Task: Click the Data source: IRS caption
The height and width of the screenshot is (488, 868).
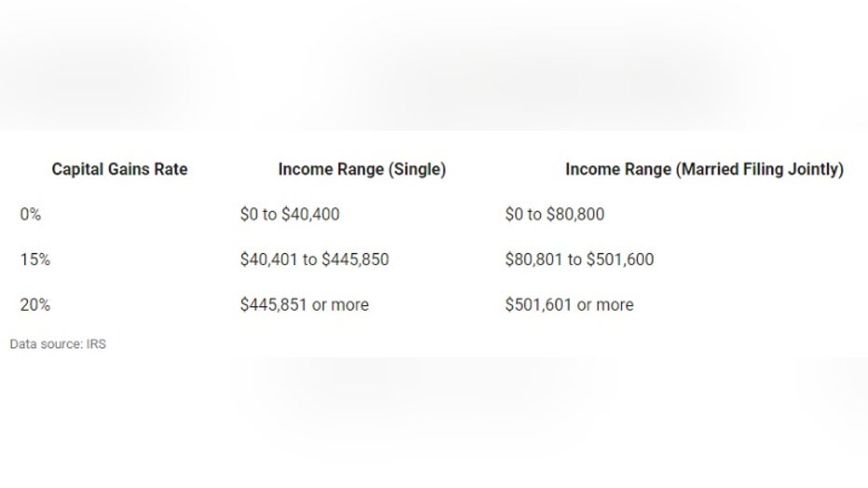Action: coord(58,344)
